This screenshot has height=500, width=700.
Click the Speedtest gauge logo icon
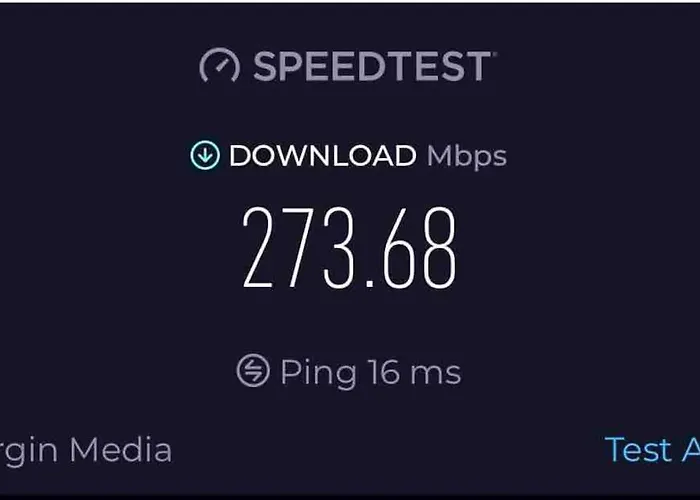(x=219, y=65)
